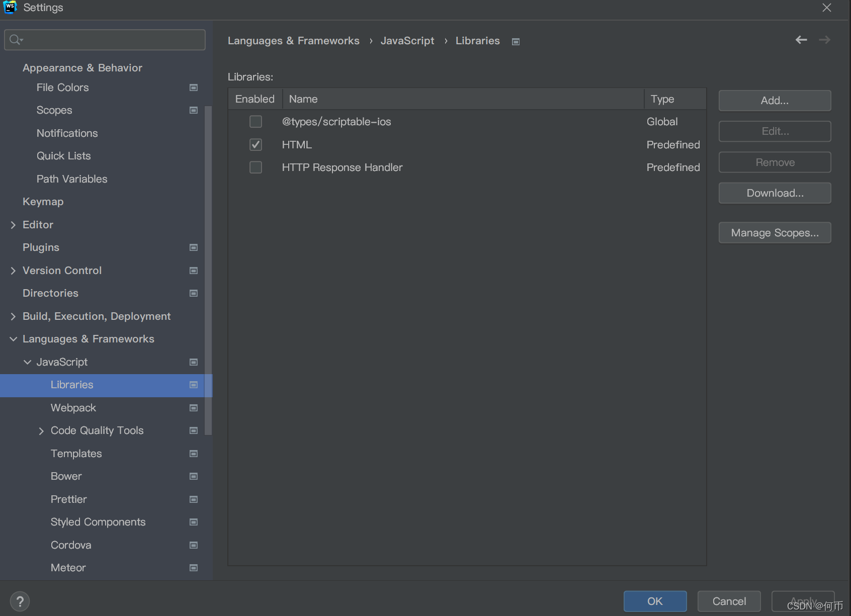Click the project-level icon beside Styled Components

(193, 522)
